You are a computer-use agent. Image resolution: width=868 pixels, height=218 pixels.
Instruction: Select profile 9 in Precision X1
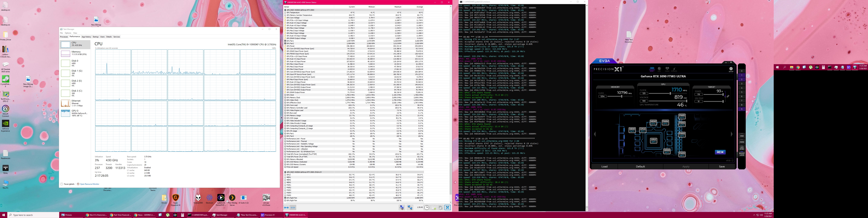pos(742,109)
